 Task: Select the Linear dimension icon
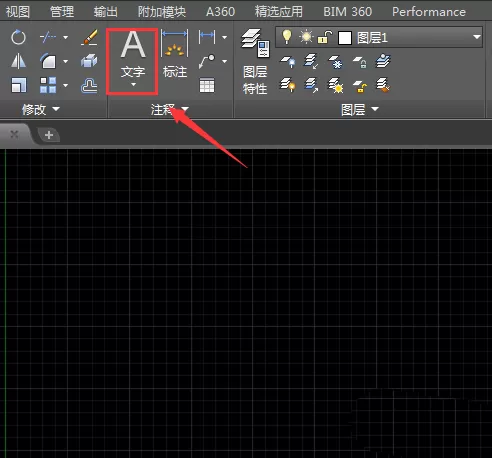pos(207,37)
